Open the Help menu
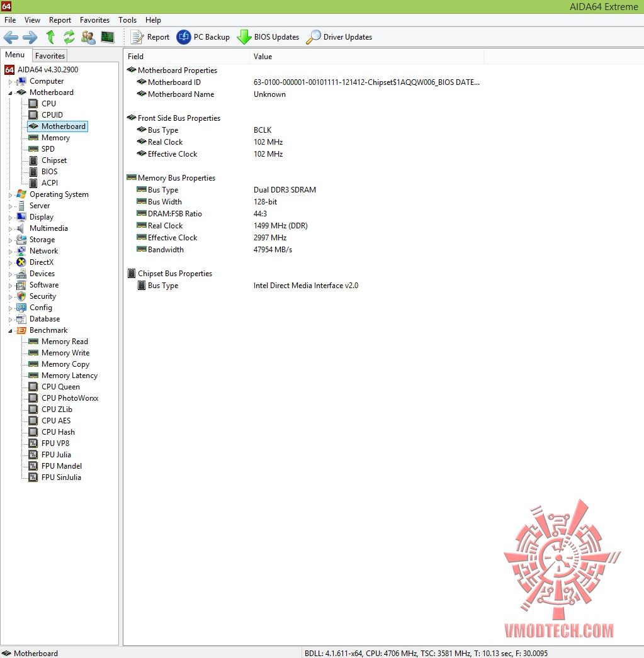This screenshot has height=658, width=644. [x=153, y=20]
